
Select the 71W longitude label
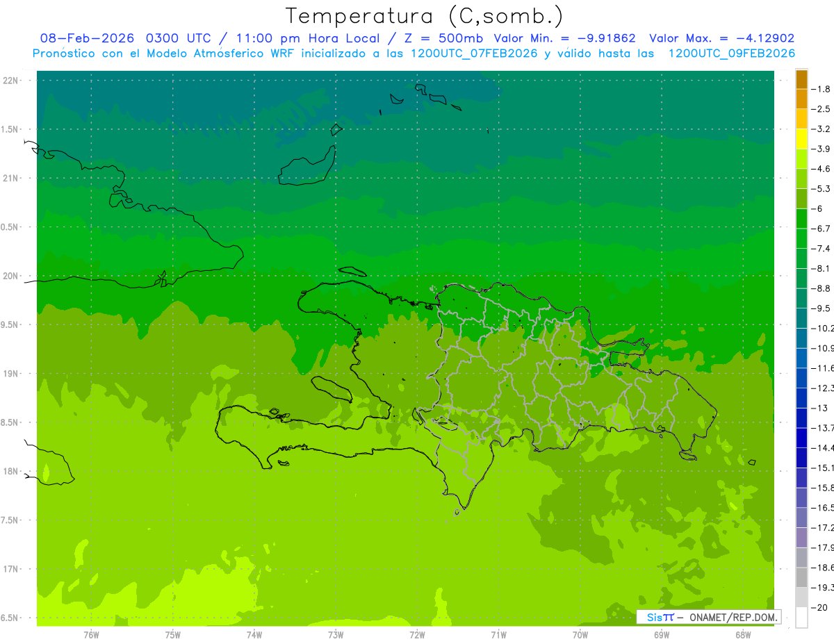(498, 635)
